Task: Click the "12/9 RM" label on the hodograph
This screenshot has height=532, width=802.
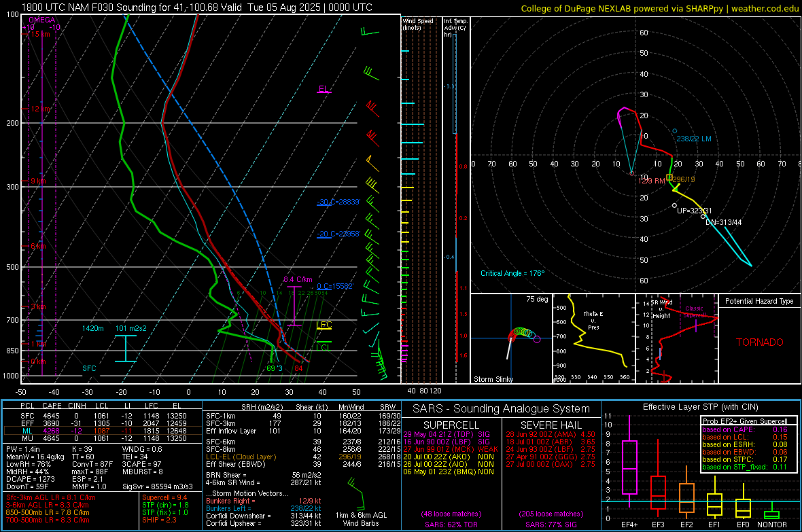Action: [x=652, y=181]
